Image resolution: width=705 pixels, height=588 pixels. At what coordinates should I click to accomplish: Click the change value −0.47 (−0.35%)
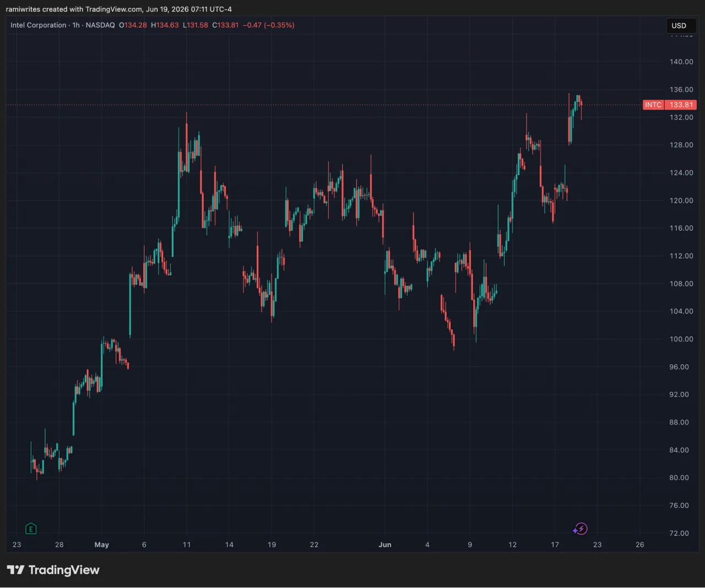[x=269, y=25]
